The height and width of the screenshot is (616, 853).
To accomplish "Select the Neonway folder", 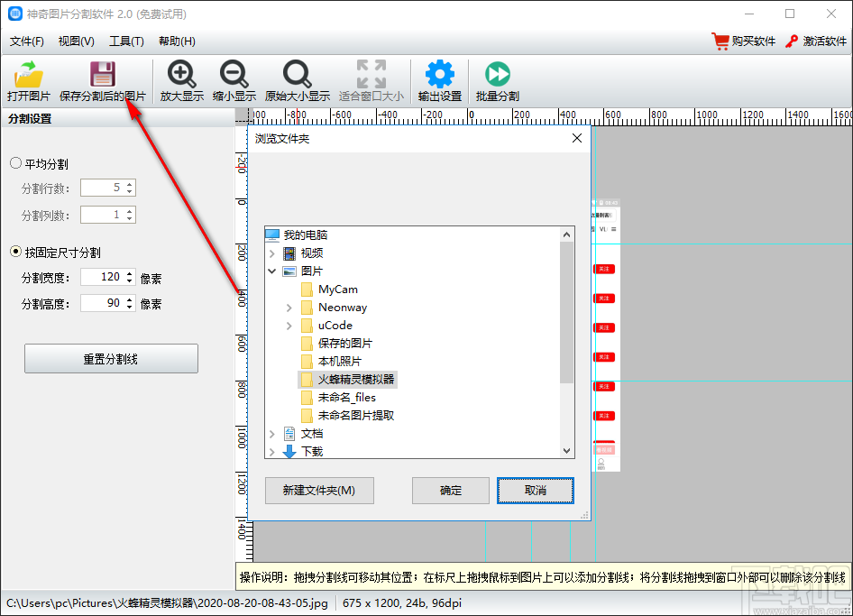I will pos(343,307).
